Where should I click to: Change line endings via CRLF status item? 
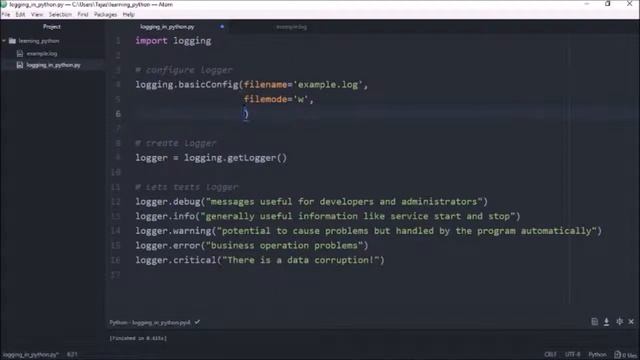[550, 354]
